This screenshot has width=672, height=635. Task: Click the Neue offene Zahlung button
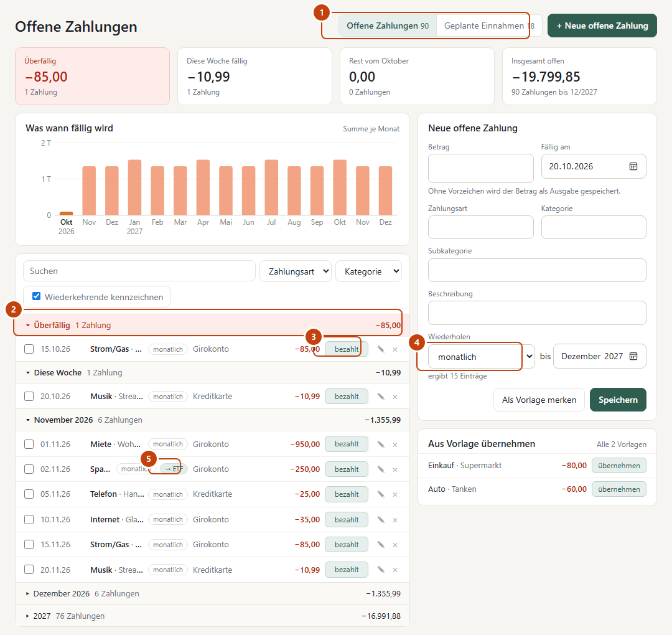[x=602, y=26]
